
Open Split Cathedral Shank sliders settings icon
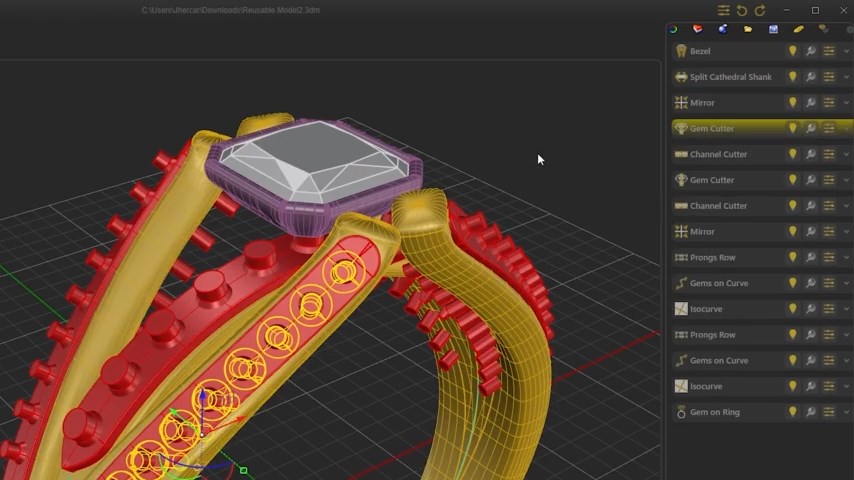pos(829,77)
